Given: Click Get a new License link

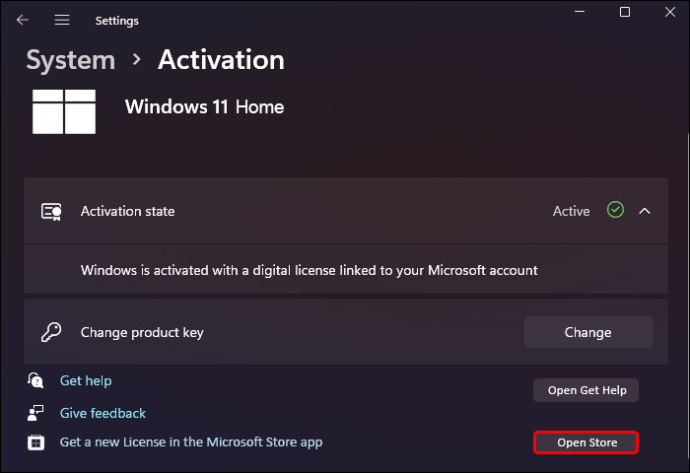Looking at the screenshot, I should [x=191, y=442].
